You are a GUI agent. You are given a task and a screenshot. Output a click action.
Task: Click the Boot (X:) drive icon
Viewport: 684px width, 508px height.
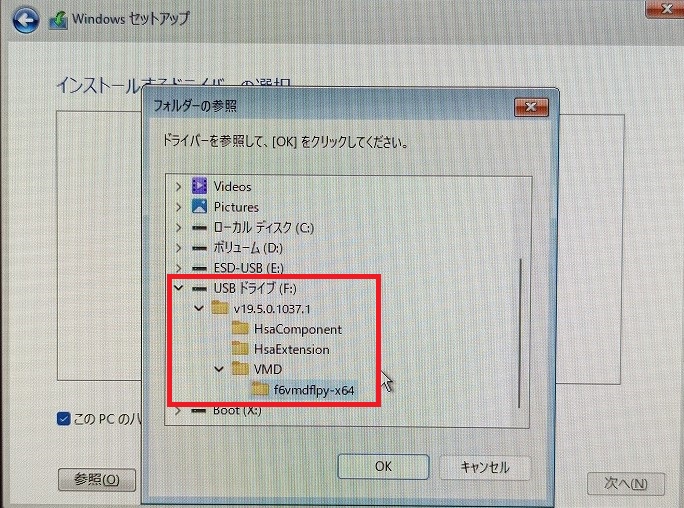click(x=199, y=410)
